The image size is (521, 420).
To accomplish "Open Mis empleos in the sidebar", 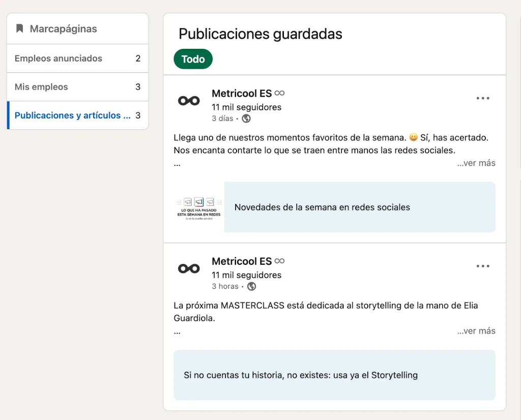I will [x=77, y=87].
